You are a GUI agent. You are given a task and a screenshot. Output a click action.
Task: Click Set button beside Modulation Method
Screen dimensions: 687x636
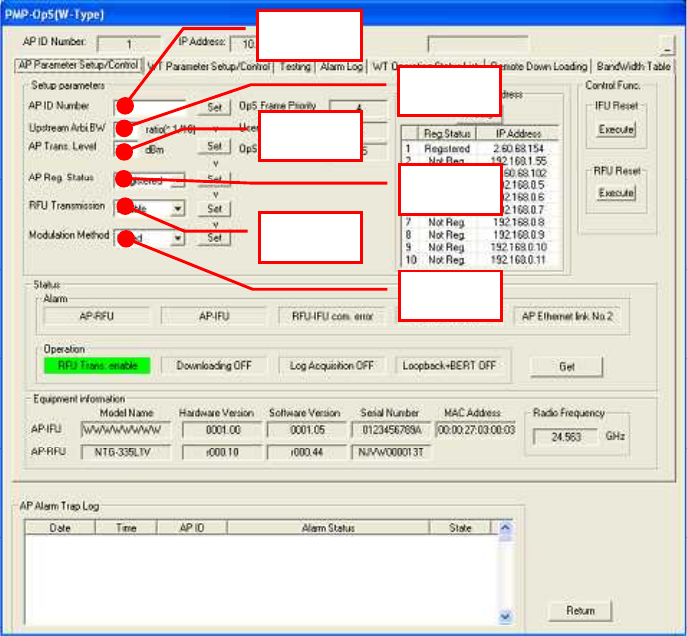[x=214, y=238]
